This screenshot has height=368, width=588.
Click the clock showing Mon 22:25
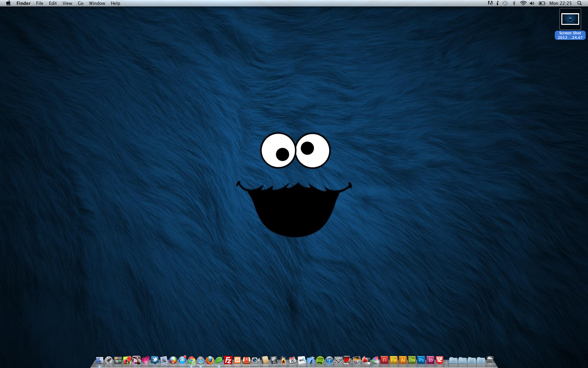(560, 3)
